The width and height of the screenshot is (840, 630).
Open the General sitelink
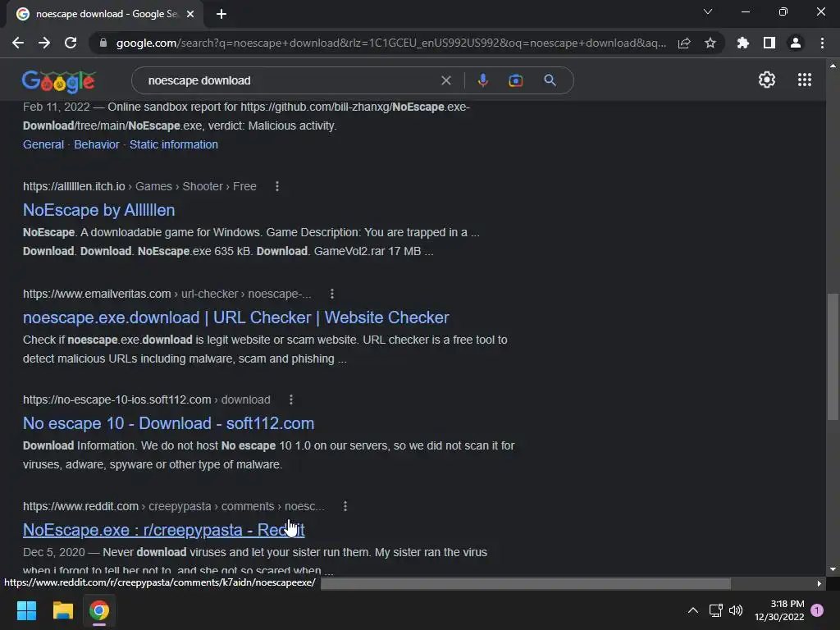point(43,144)
